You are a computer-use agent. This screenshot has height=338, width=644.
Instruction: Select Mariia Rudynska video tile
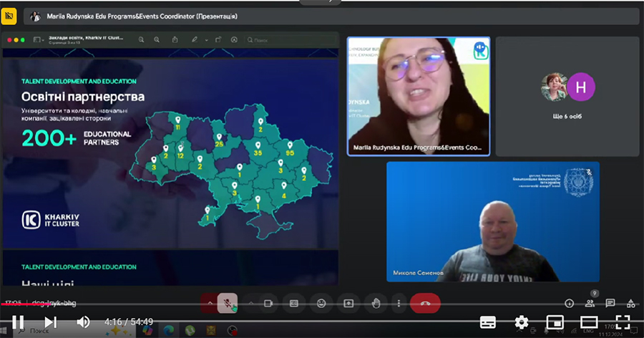[x=419, y=97]
